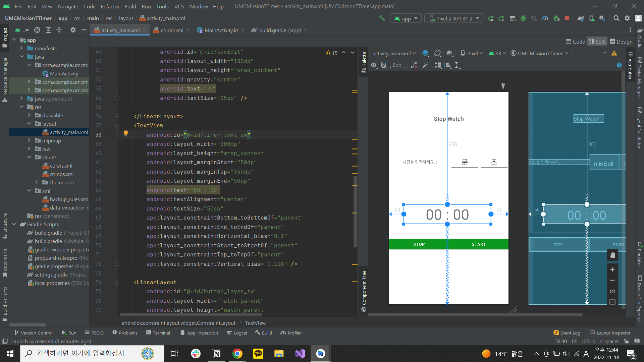This screenshot has width=644, height=362.
Task: Open Select Design Surface layers dropdown
Action: tap(426, 53)
